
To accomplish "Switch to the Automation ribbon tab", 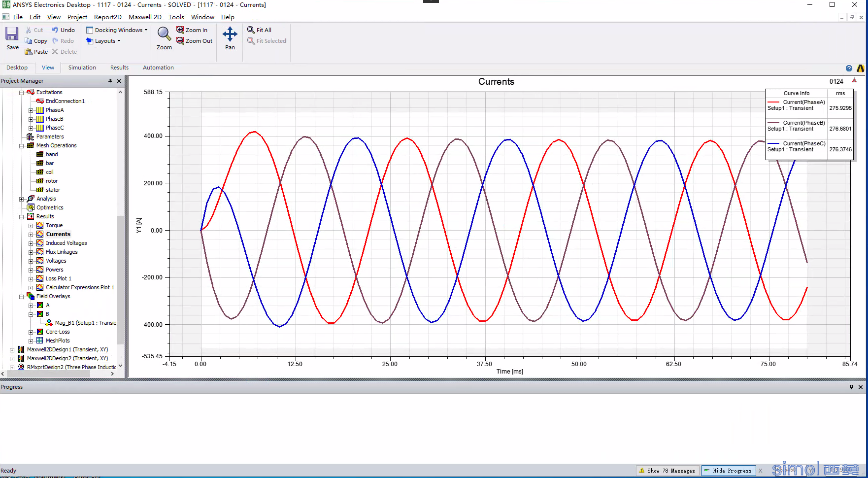I will coord(158,68).
